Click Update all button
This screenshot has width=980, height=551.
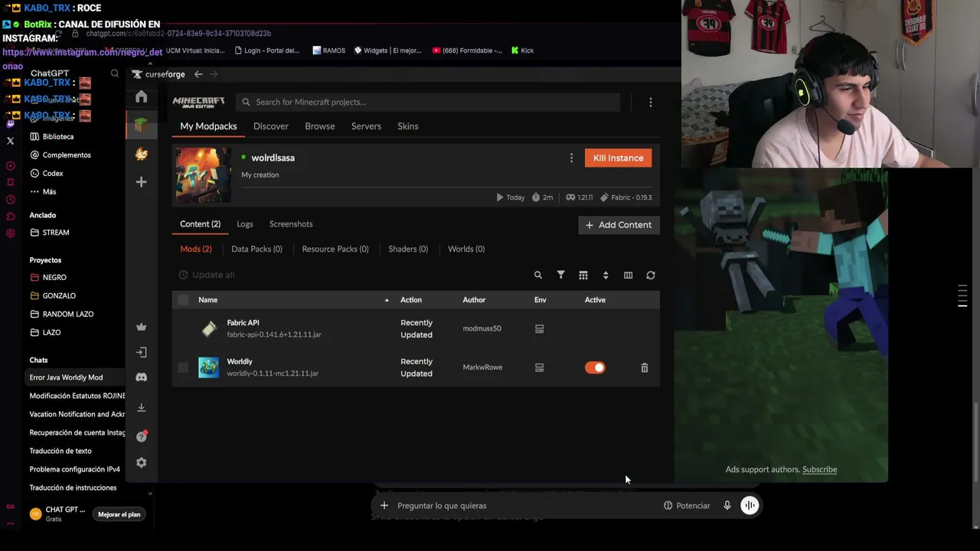pyautogui.click(x=207, y=275)
